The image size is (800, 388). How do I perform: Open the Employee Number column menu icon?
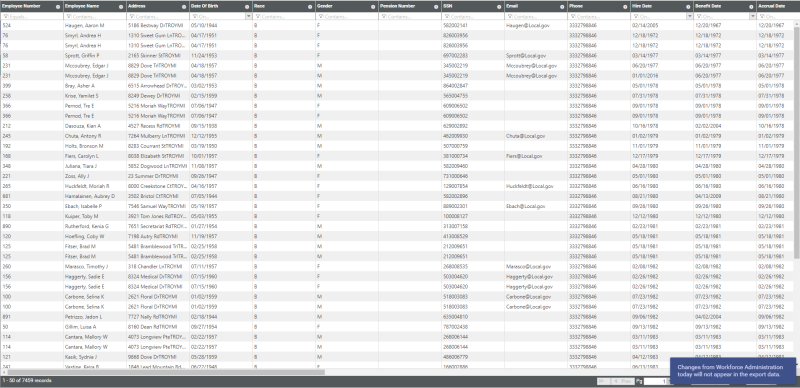tap(58, 7)
